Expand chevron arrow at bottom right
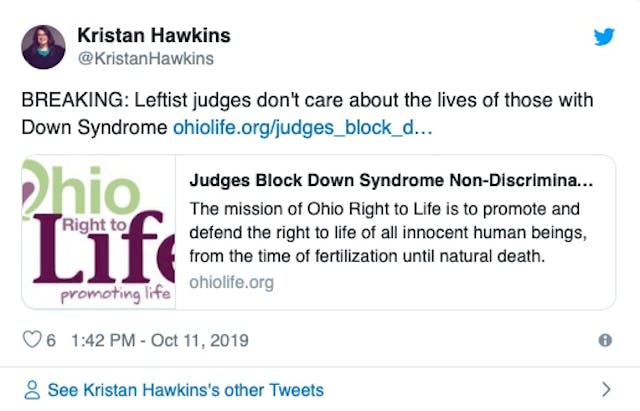The height and width of the screenshot is (411, 640). pyautogui.click(x=605, y=389)
